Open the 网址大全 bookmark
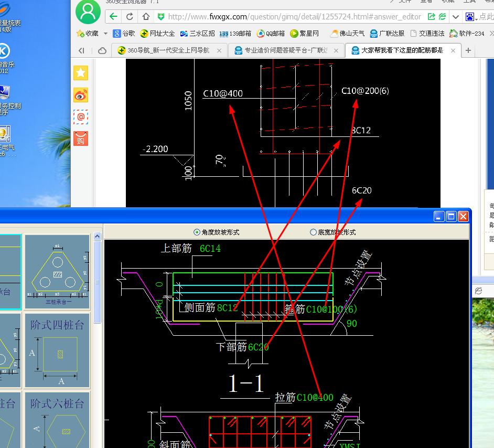 157,34
